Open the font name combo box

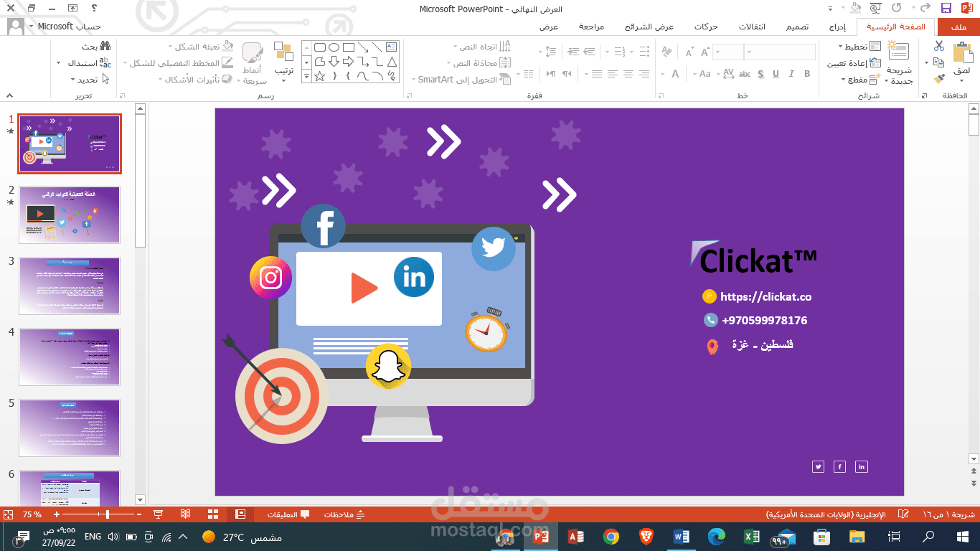(780, 52)
